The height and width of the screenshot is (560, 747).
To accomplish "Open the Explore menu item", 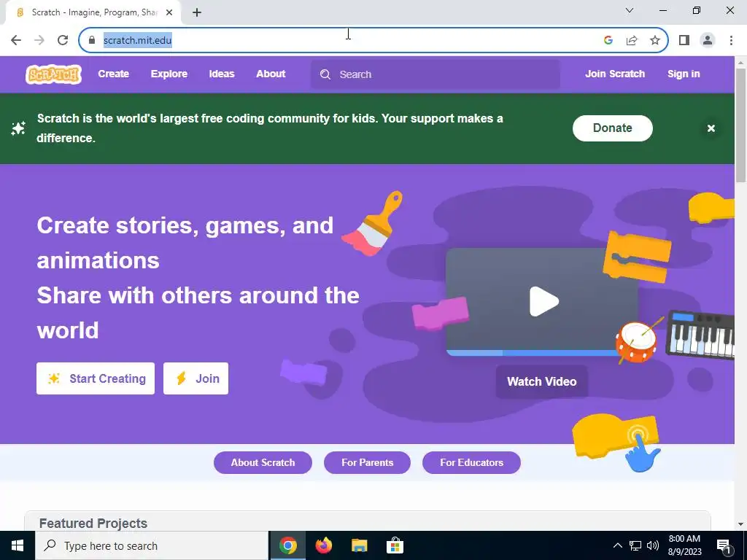I will coord(169,74).
